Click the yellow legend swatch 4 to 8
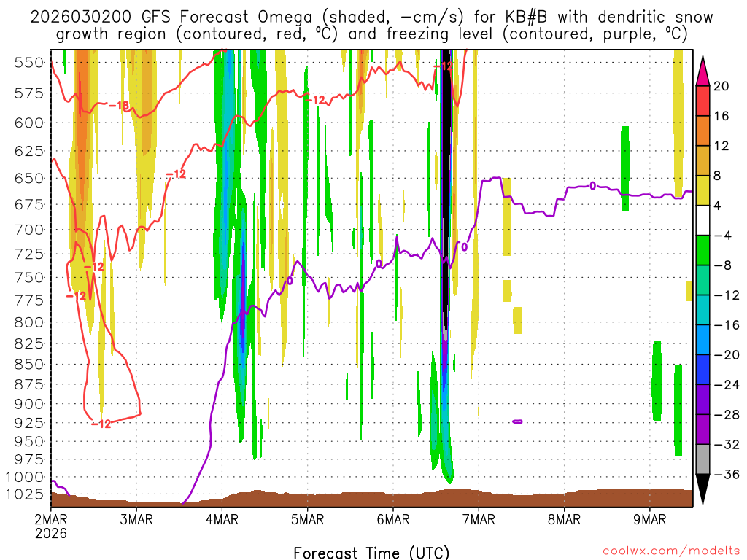The height and width of the screenshot is (560, 747). (703, 190)
